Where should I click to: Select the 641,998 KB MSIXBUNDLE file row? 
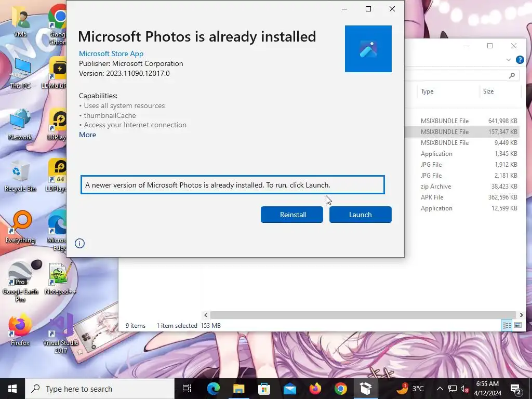(462, 121)
